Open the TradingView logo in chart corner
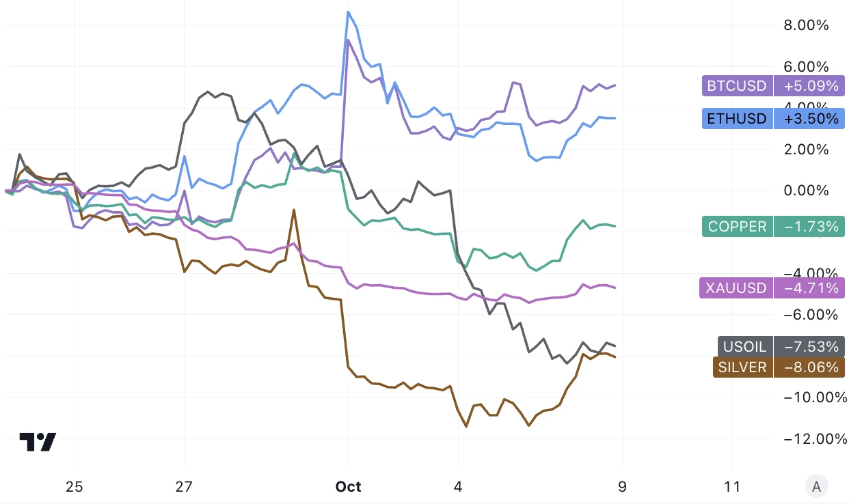This screenshot has height=504, width=849. click(x=37, y=443)
